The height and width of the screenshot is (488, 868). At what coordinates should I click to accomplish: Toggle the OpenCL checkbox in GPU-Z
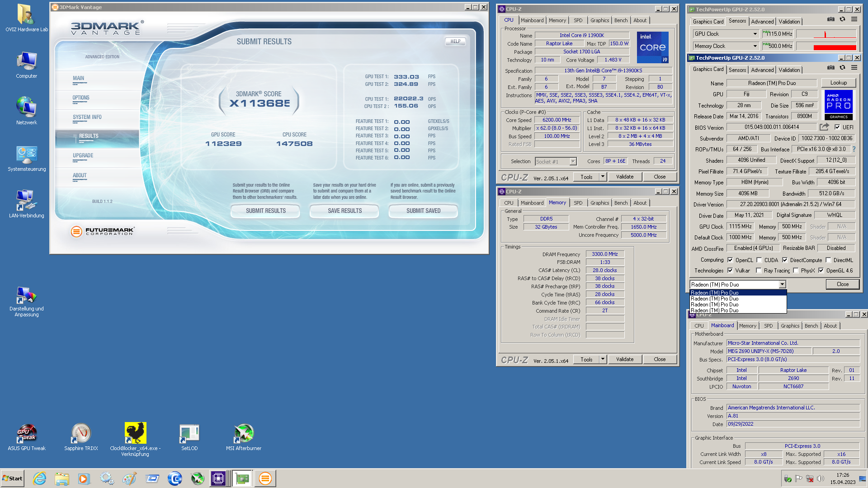730,260
